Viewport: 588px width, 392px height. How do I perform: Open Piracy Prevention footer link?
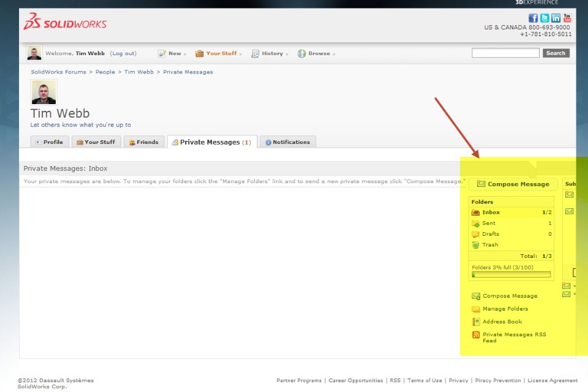point(497,380)
